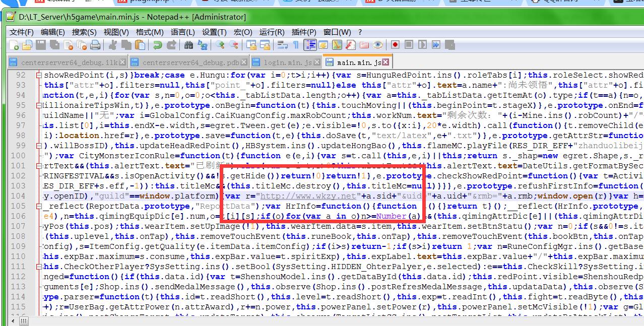Click the New file toolbar icon

pos(15,45)
